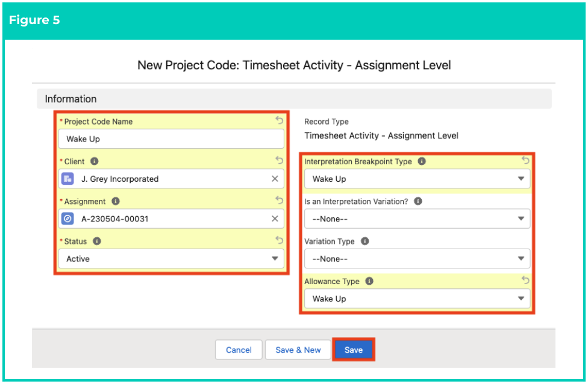Show Variation Type help info

365,241
